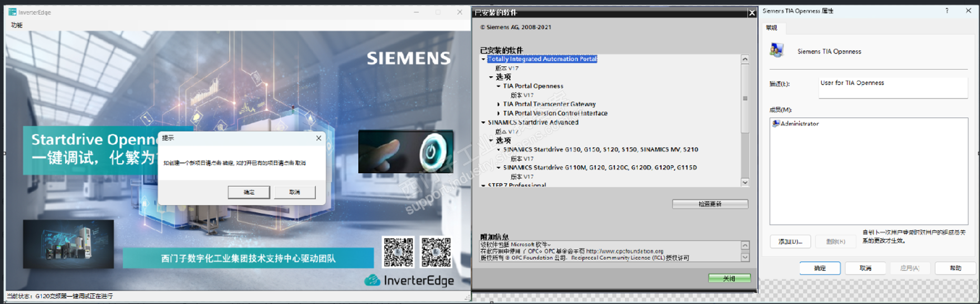Image resolution: width=980 pixels, height=304 pixels.
Task: Select the STEP 7 Professional row
Action: click(x=517, y=185)
